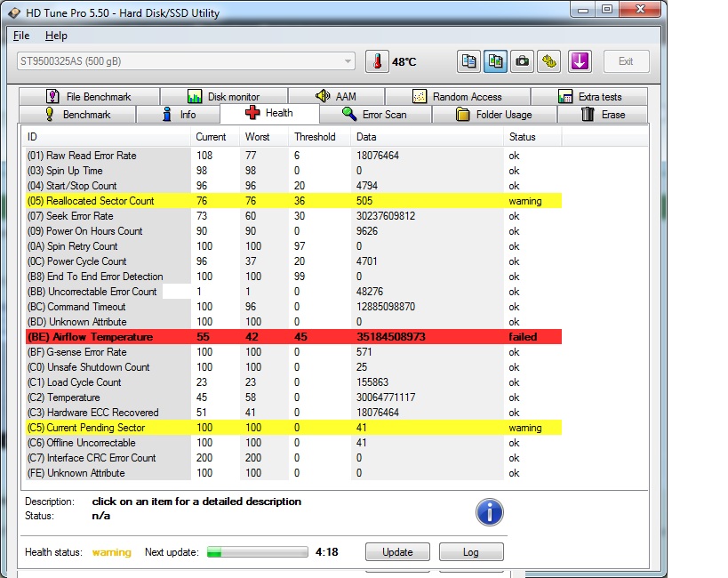Switch to the Erase tab
728x578 pixels.
(x=603, y=115)
